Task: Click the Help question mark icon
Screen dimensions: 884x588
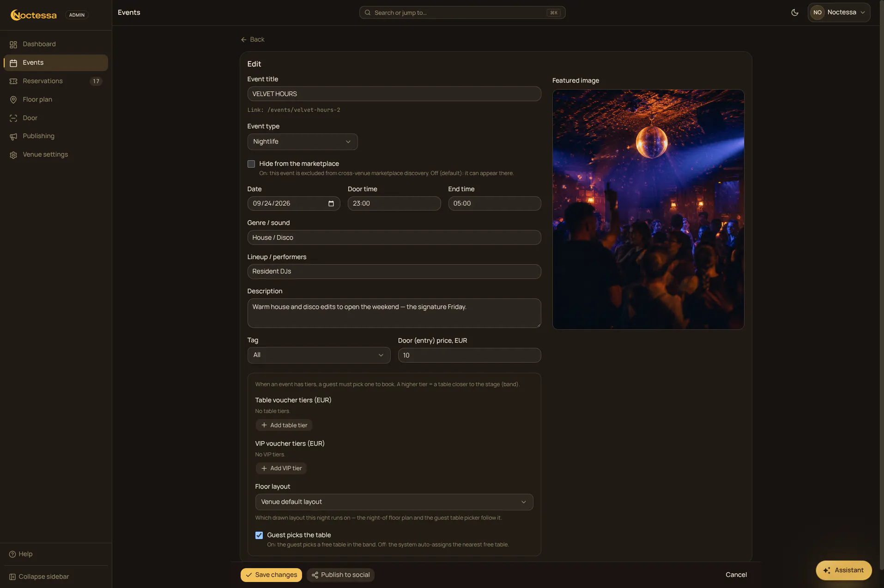Action: (12, 554)
